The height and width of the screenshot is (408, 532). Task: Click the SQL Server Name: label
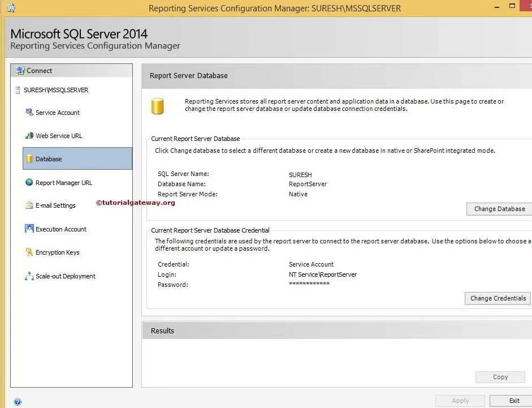(183, 174)
